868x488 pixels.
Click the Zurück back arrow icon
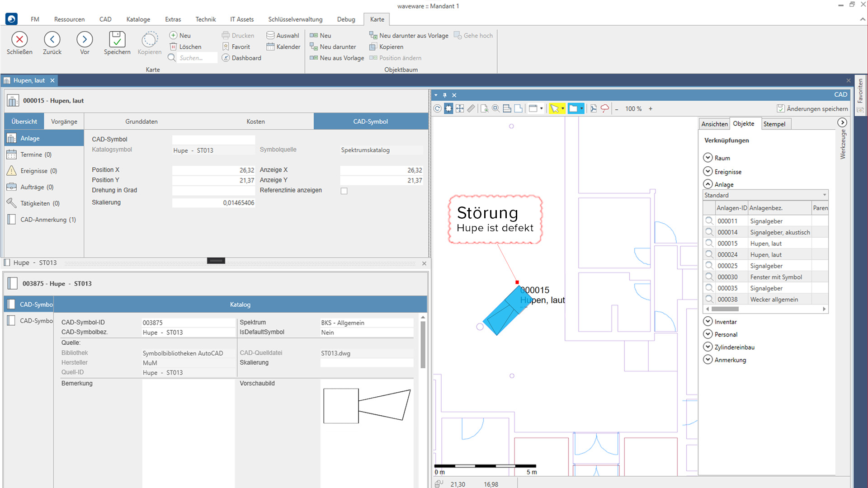tap(52, 40)
